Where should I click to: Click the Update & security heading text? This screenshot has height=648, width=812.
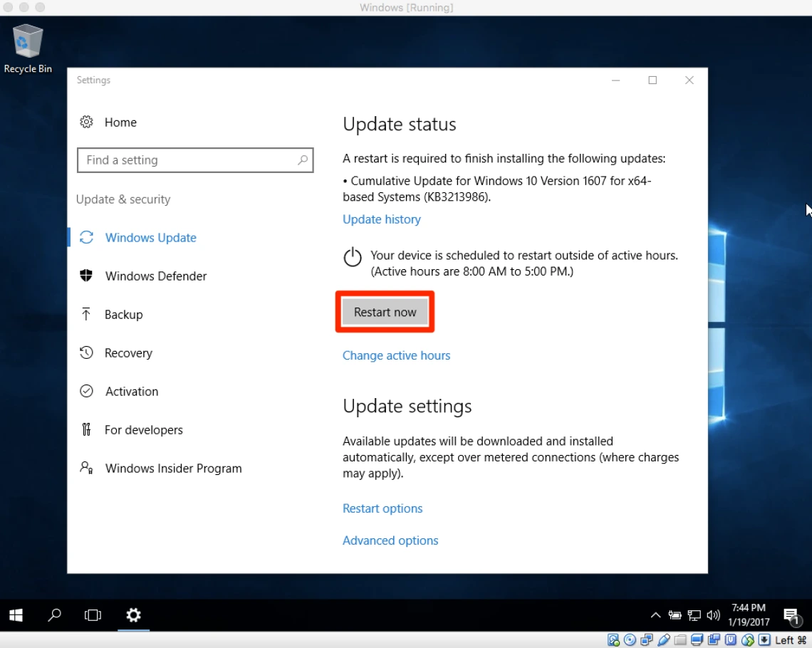(x=123, y=199)
